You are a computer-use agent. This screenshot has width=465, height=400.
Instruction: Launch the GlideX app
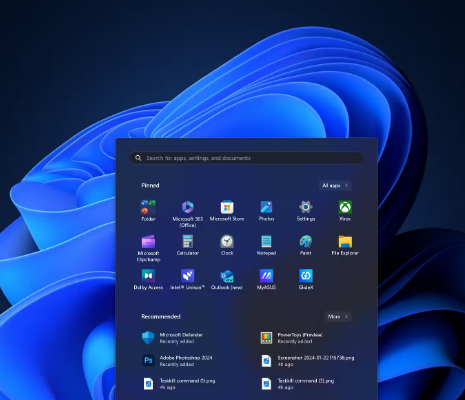coord(306,276)
